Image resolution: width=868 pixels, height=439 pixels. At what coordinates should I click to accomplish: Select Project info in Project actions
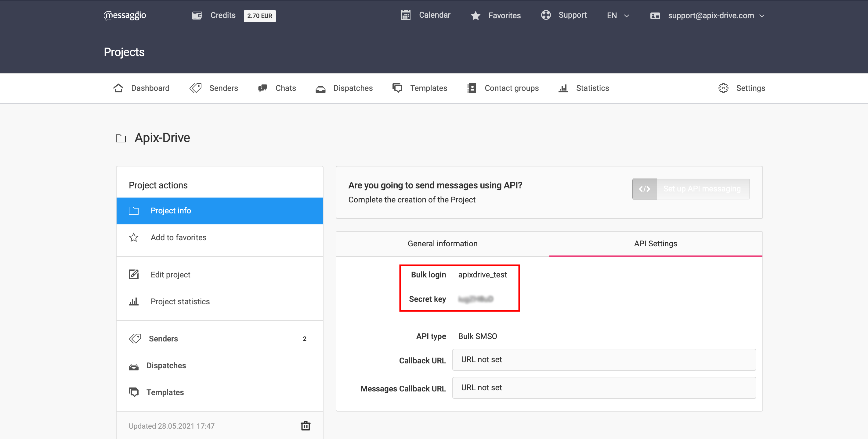[x=219, y=211]
